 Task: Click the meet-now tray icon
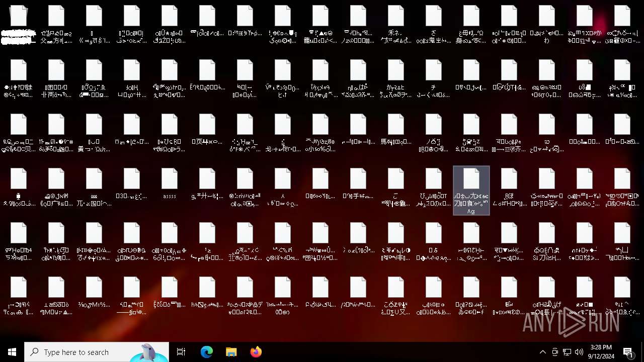pos(555,352)
